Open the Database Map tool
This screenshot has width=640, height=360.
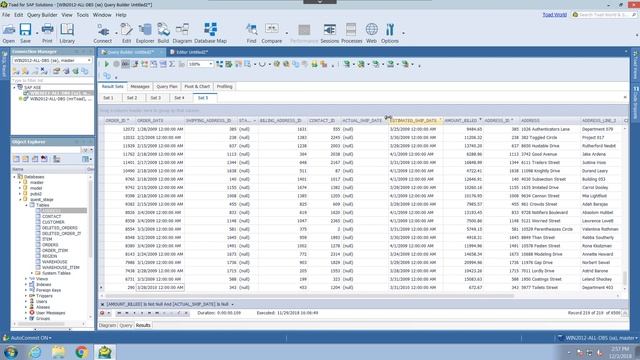(210, 33)
